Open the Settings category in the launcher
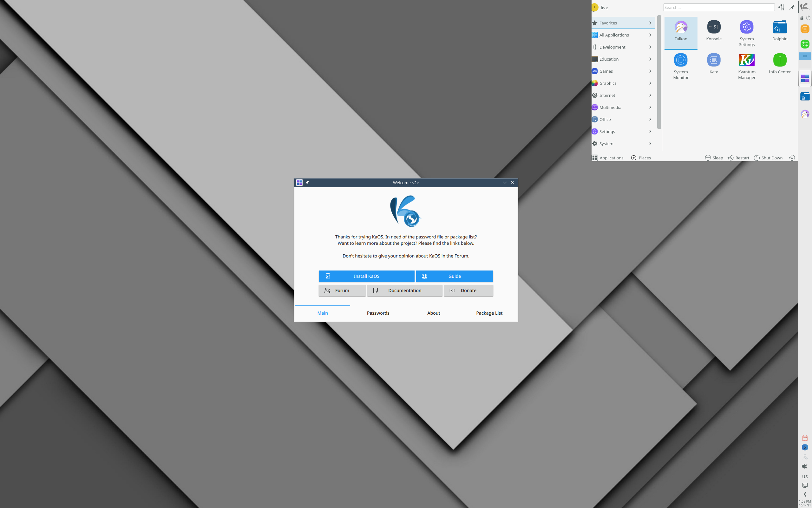812x508 pixels. pyautogui.click(x=623, y=131)
